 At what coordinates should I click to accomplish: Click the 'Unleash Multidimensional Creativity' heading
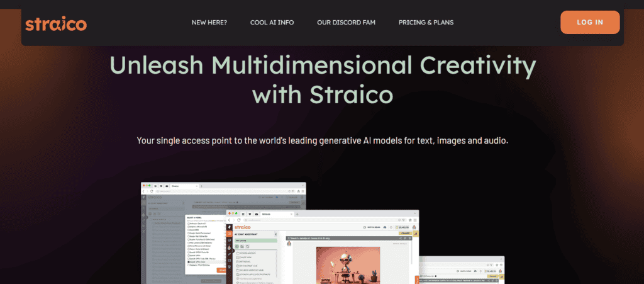tap(323, 66)
